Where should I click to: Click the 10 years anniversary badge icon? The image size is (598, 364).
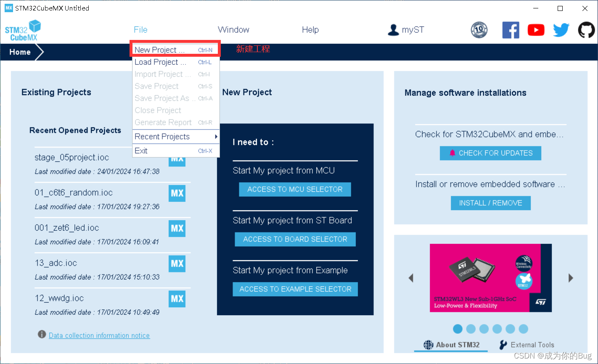(x=479, y=30)
